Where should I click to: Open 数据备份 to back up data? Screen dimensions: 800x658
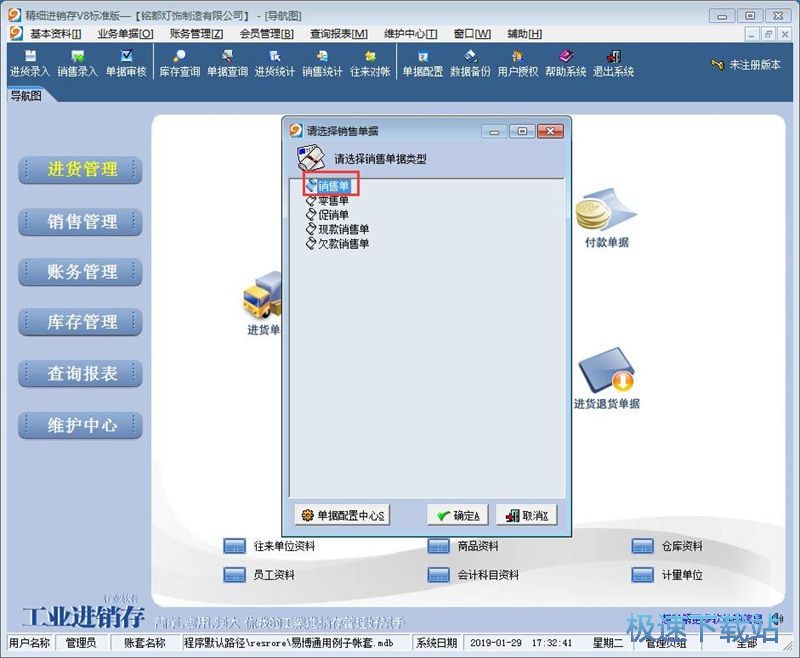tap(470, 65)
